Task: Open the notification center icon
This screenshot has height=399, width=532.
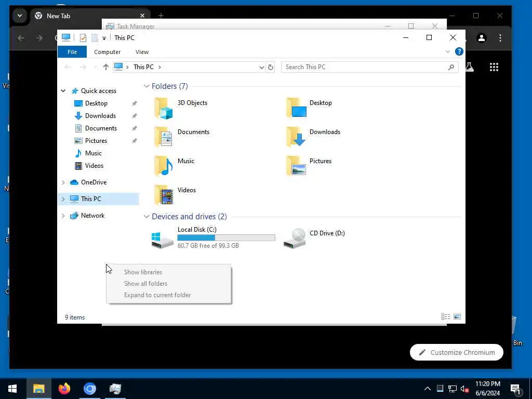Action: pos(516,389)
